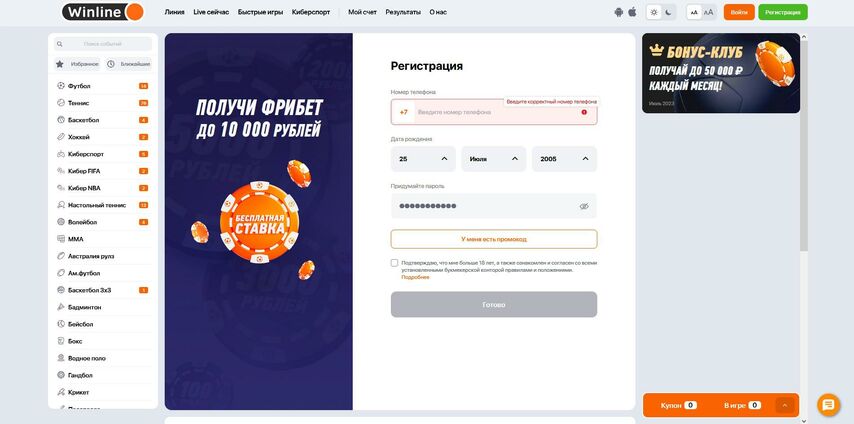This screenshot has width=854, height=424.
Task: Expand the coupon panel arrow
Action: tap(784, 405)
